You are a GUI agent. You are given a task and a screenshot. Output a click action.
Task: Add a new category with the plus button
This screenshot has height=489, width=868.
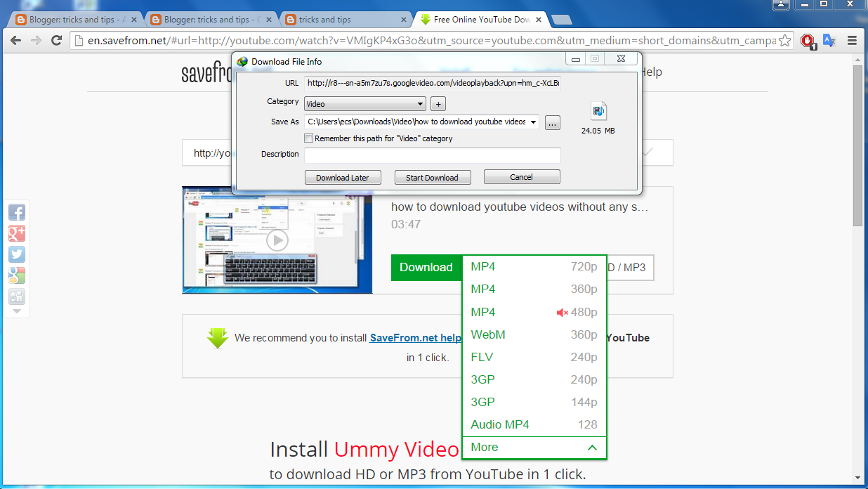(438, 104)
